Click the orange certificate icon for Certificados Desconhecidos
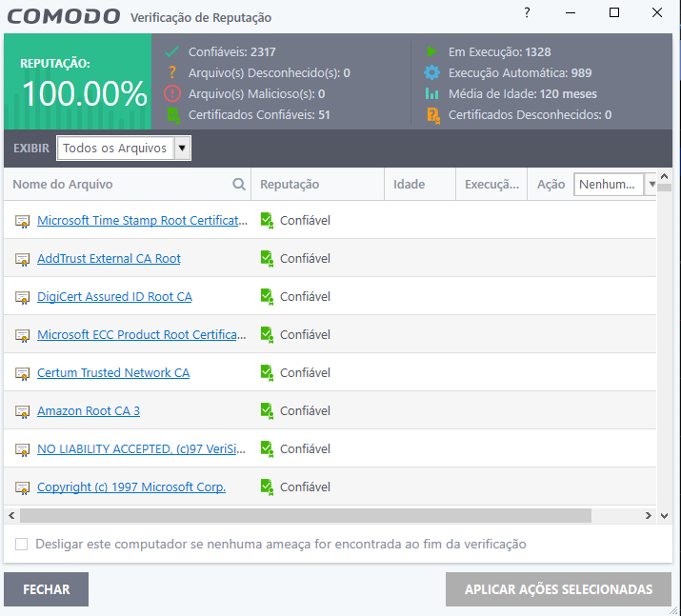The width and height of the screenshot is (681, 616). (x=433, y=115)
